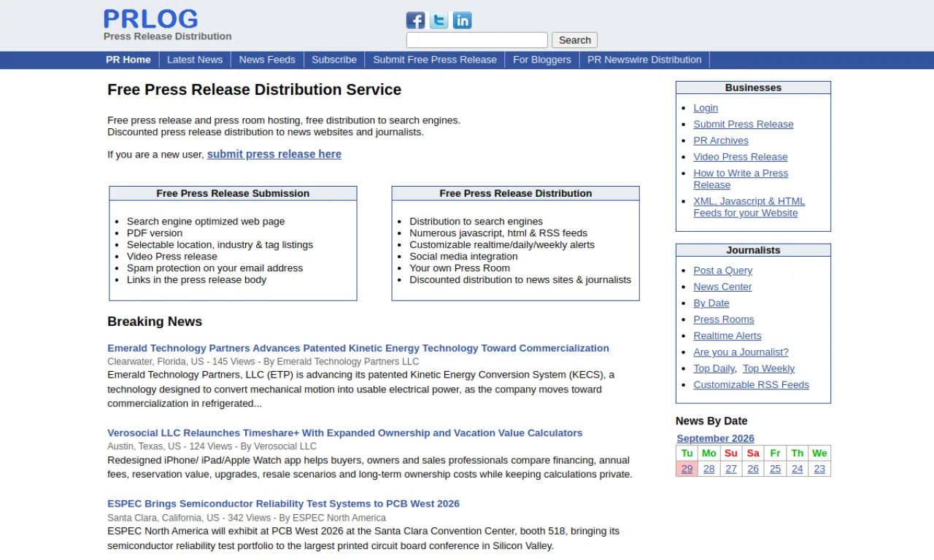Viewport: 934px width, 560px height.
Task: Click 'Social media integration' bullet
Action: click(463, 256)
